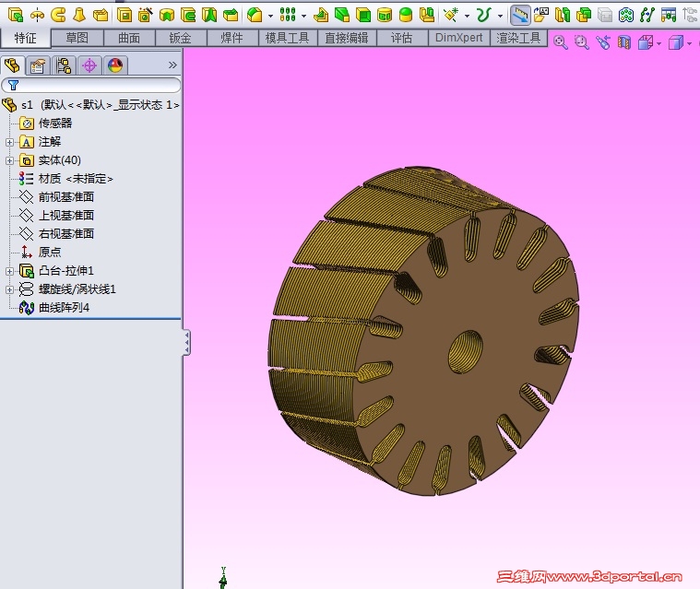Select the 传感器 tree item
The image size is (700, 589).
pos(46,124)
